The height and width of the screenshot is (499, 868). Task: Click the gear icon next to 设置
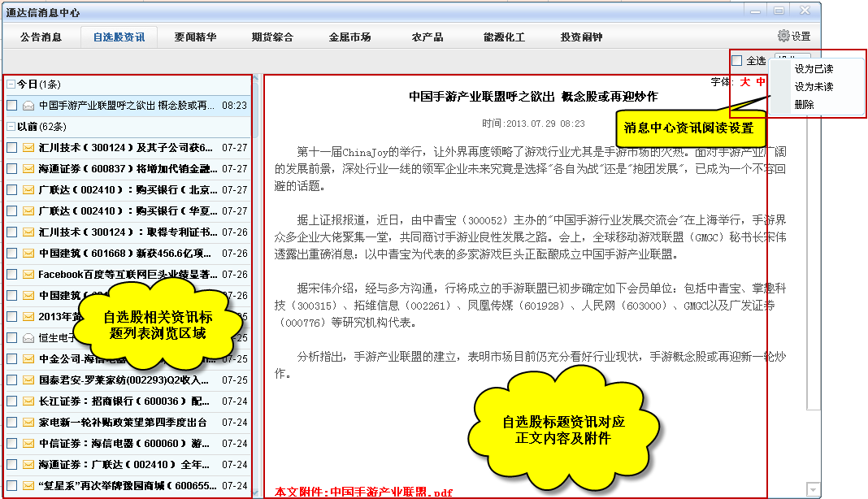[783, 36]
